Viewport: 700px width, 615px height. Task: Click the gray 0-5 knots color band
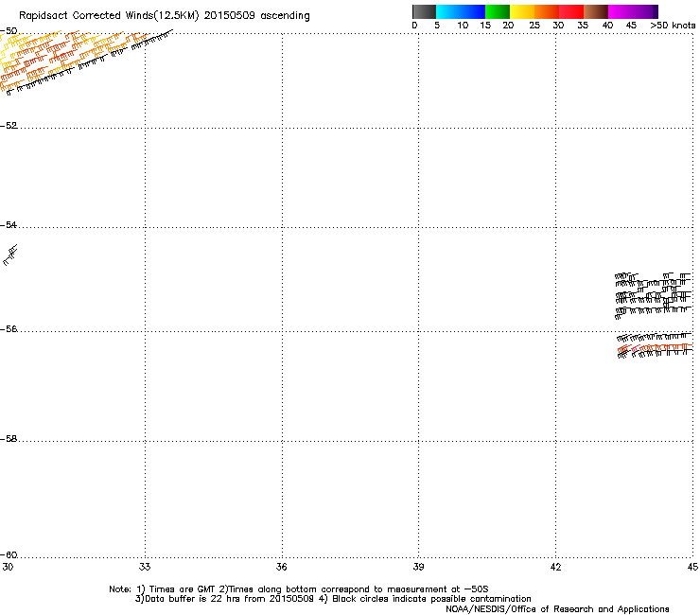(x=424, y=11)
